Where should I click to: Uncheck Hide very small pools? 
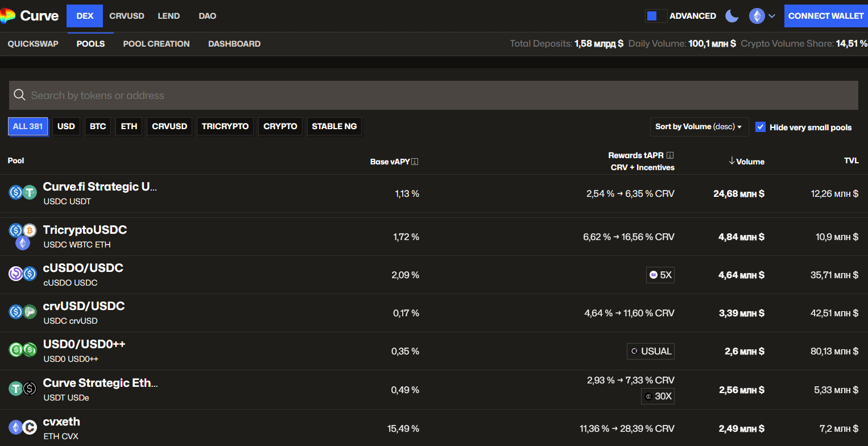tap(760, 127)
